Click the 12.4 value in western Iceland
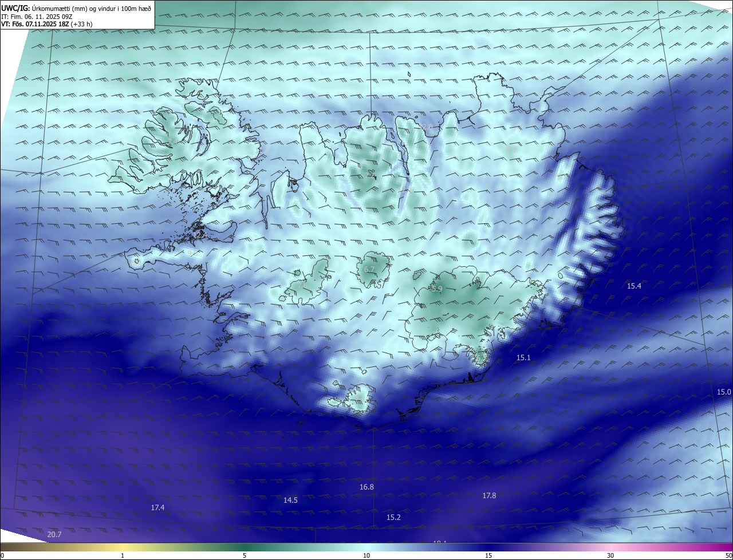The image size is (733, 560). pos(200,235)
